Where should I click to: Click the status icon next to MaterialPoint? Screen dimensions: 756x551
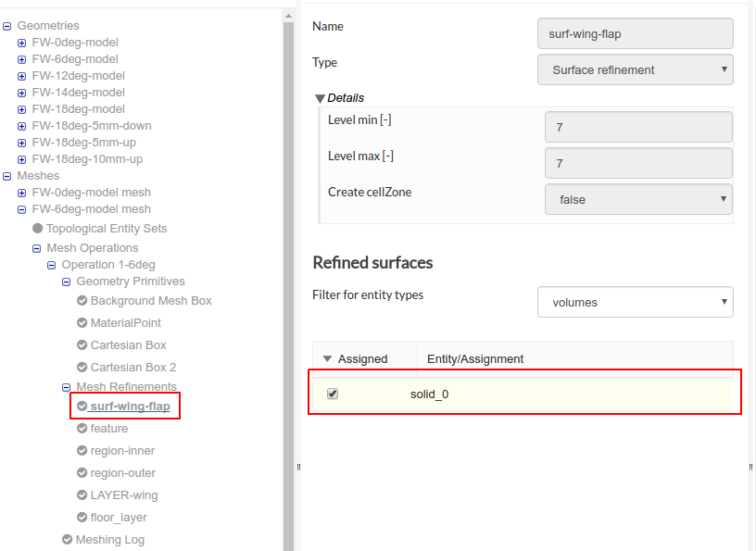click(x=82, y=323)
